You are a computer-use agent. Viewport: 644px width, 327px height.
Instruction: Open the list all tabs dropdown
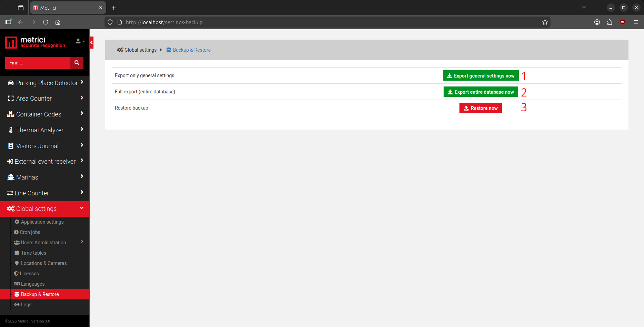pos(584,8)
